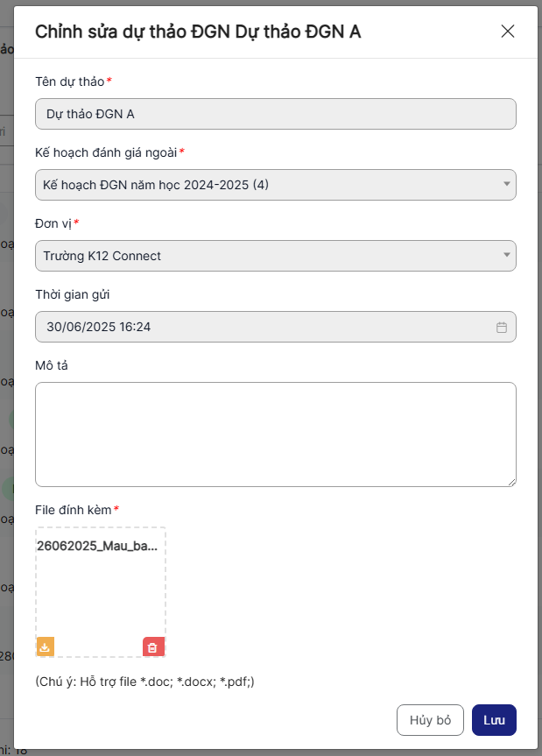Focus the Tên dự thảo text field
542x756 pixels.
point(275,114)
